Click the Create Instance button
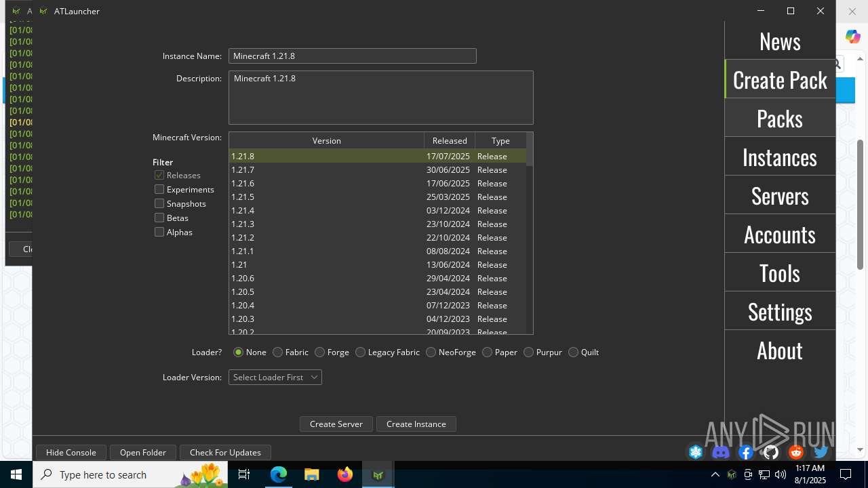 [416, 424]
